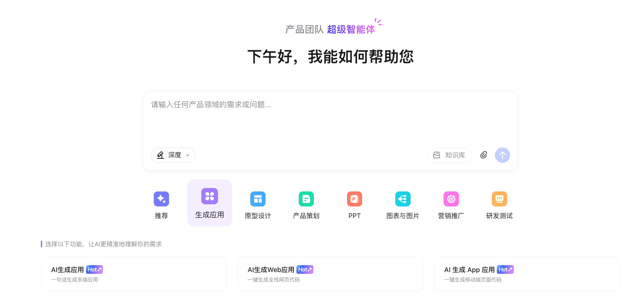Image resolution: width=644 pixels, height=306 pixels.
Task: Open the 深度 mode dropdown
Action: point(173,155)
